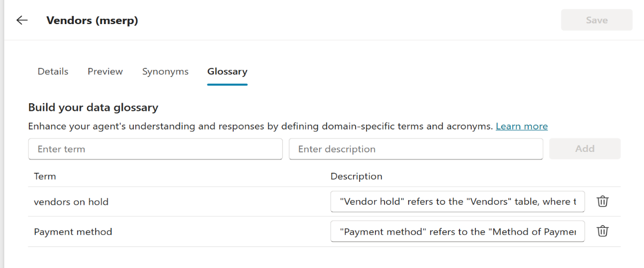Switch to the Details tab
Image resolution: width=644 pixels, height=268 pixels.
[53, 72]
